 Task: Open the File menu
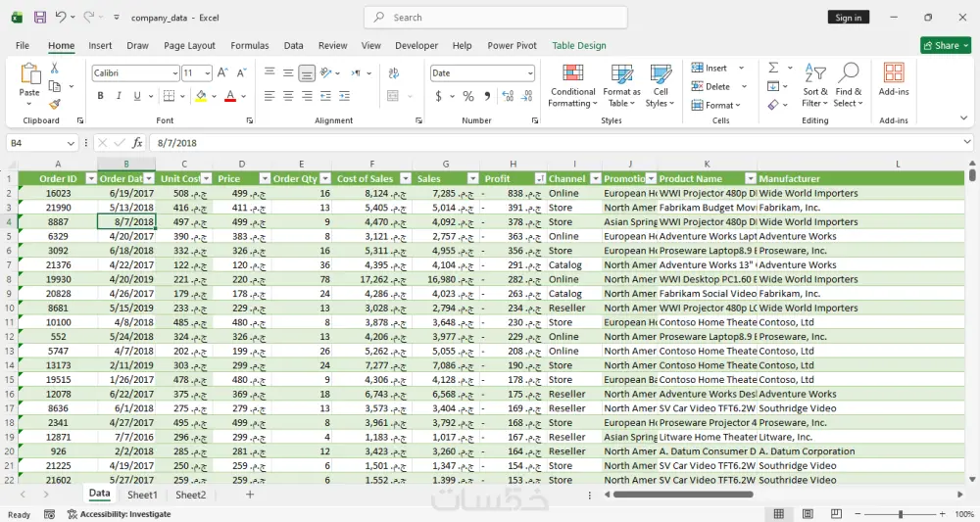pyautogui.click(x=23, y=46)
